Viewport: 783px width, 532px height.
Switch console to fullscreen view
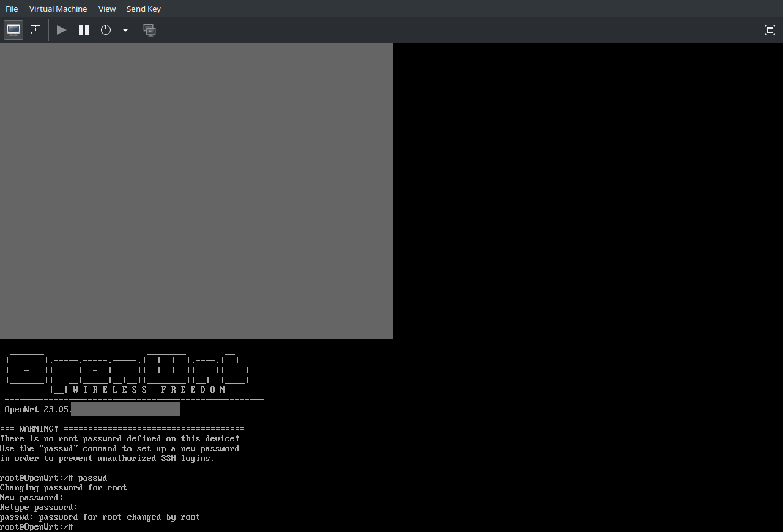point(770,30)
